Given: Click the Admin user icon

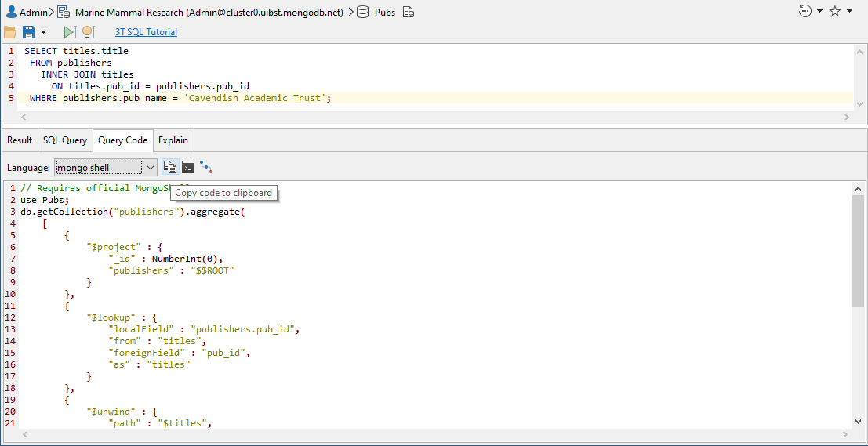Looking at the screenshot, I should point(11,12).
